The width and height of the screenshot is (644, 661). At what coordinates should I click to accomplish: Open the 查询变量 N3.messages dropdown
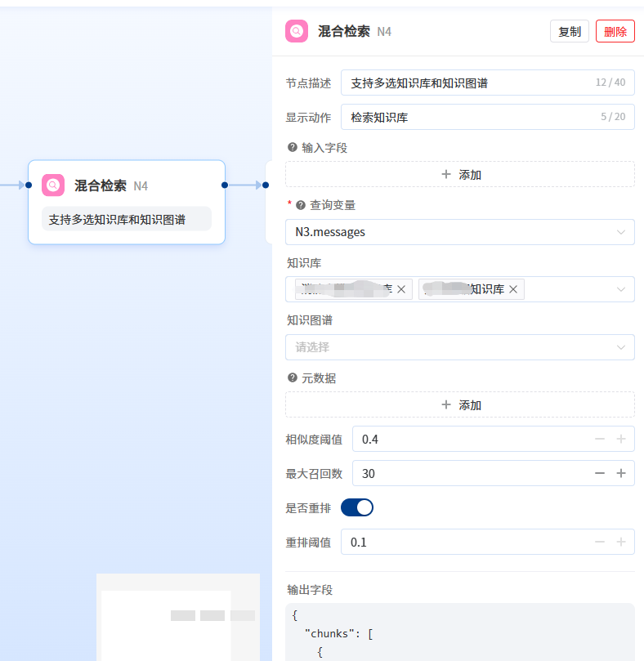coord(459,232)
